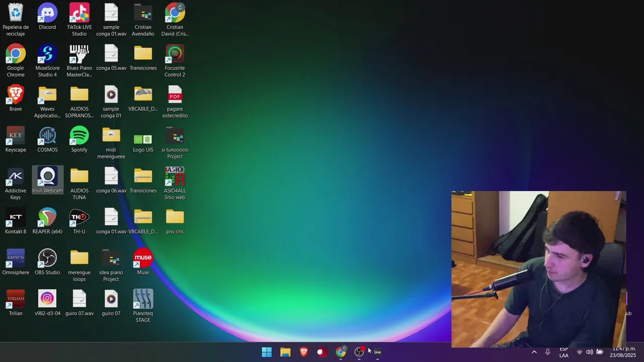
Task: Select the Keyscape shortcut
Action: (16, 139)
